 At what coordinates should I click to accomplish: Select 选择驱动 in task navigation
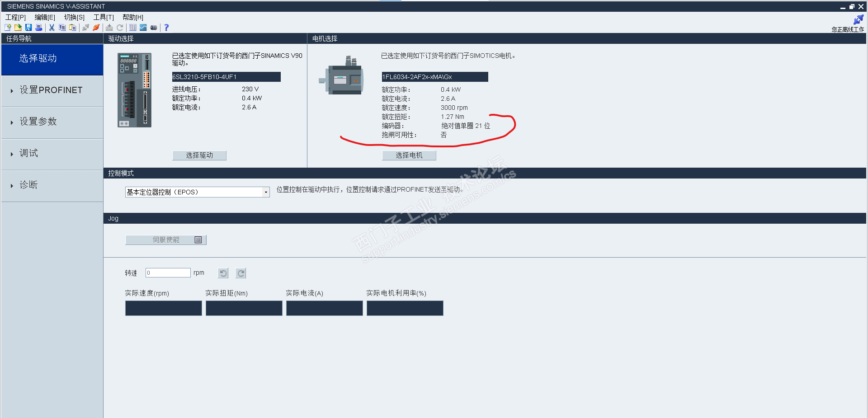(x=52, y=59)
